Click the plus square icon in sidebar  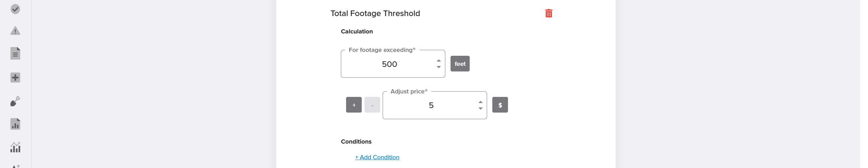[x=15, y=77]
